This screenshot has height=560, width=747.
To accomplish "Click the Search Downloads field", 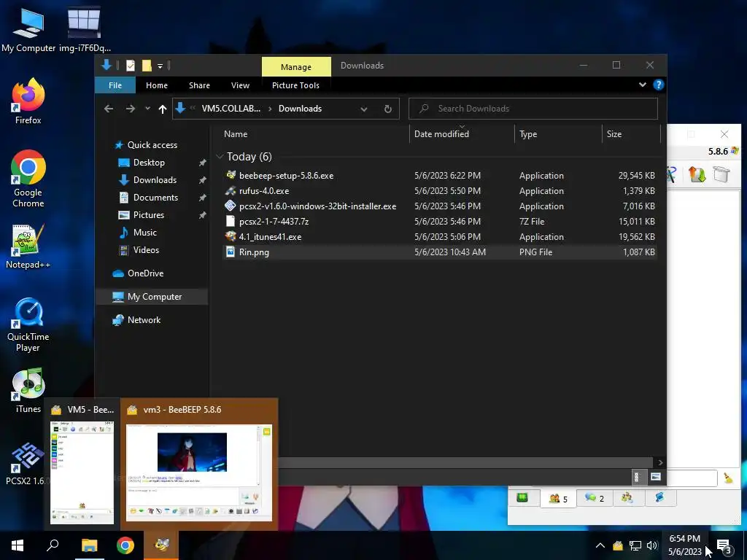I will [533, 109].
